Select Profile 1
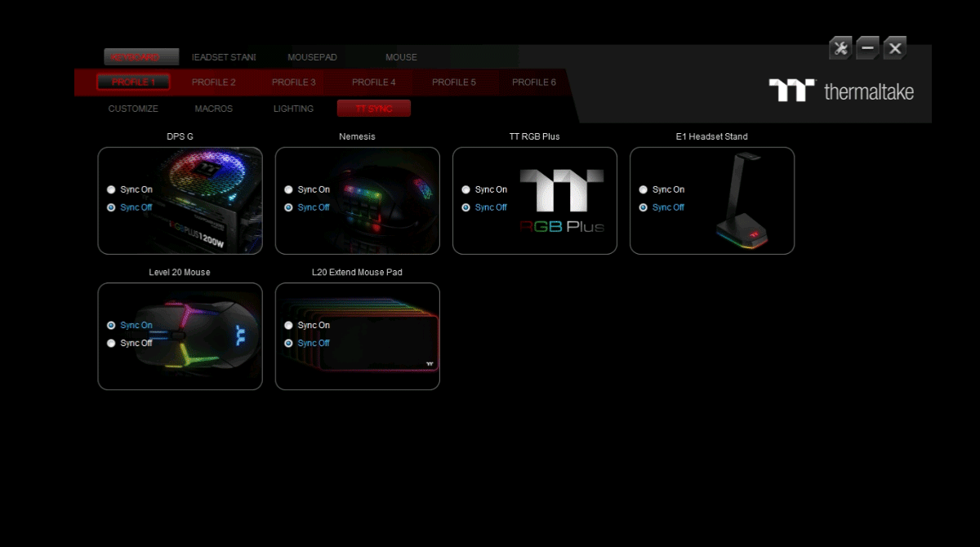This screenshot has width=980, height=547. tap(133, 82)
